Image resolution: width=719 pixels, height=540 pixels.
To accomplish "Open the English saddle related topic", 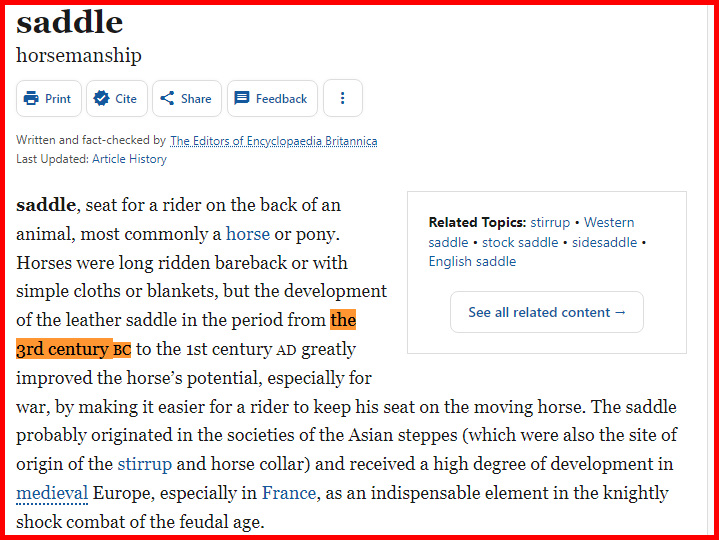I will click(x=472, y=261).
